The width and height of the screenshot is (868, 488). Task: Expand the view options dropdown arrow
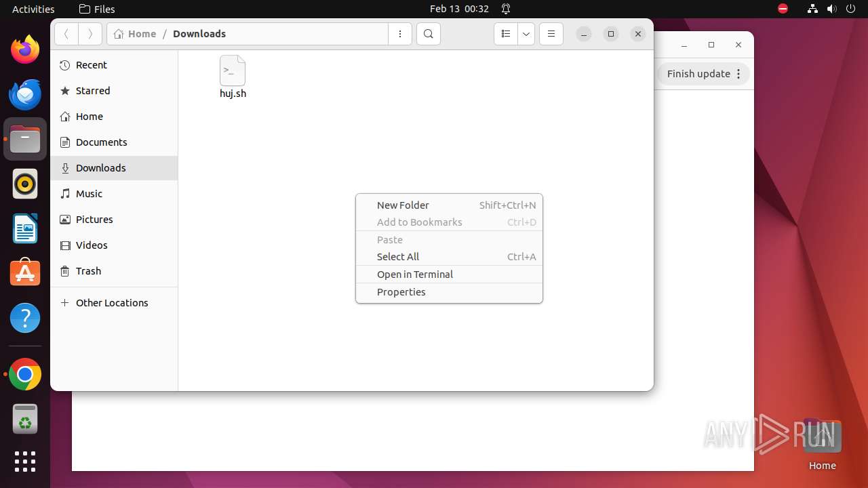(x=526, y=34)
